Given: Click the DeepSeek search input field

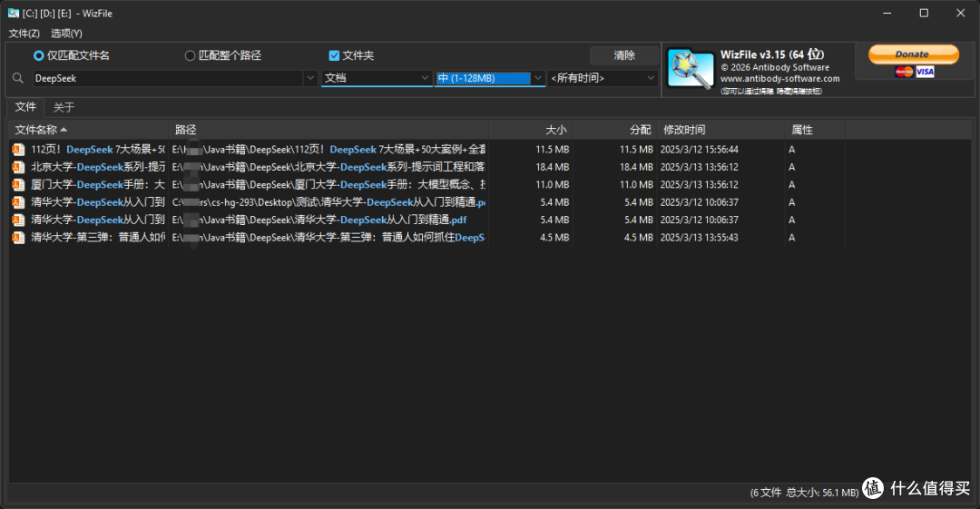Looking at the screenshot, I should [x=168, y=78].
